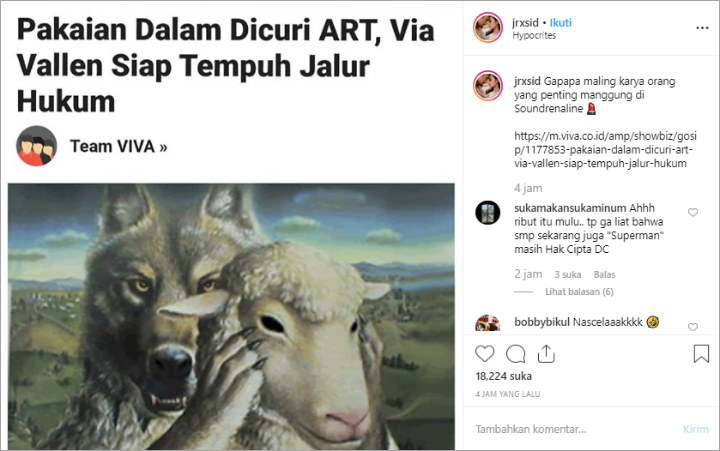
Task: Open the bobbybikul profile avatar
Action: coord(488,323)
